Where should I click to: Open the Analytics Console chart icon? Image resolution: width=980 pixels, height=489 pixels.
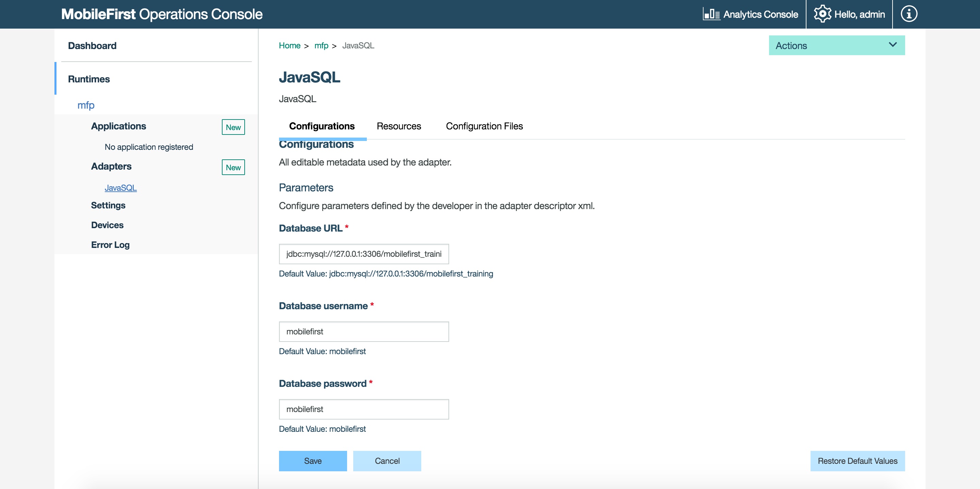point(711,14)
